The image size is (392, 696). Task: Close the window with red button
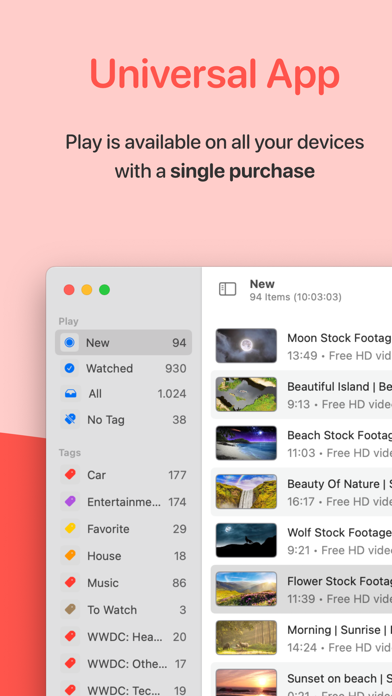pyautogui.click(x=69, y=290)
